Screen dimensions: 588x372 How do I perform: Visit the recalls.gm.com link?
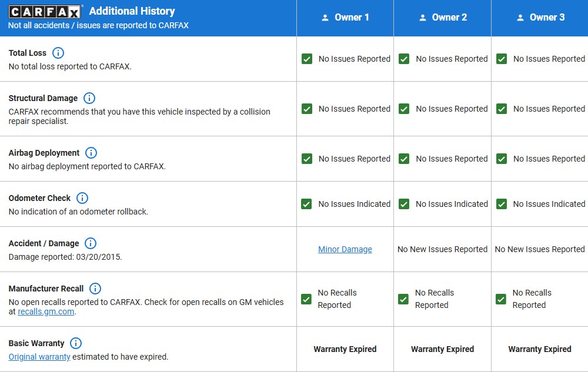(46, 311)
